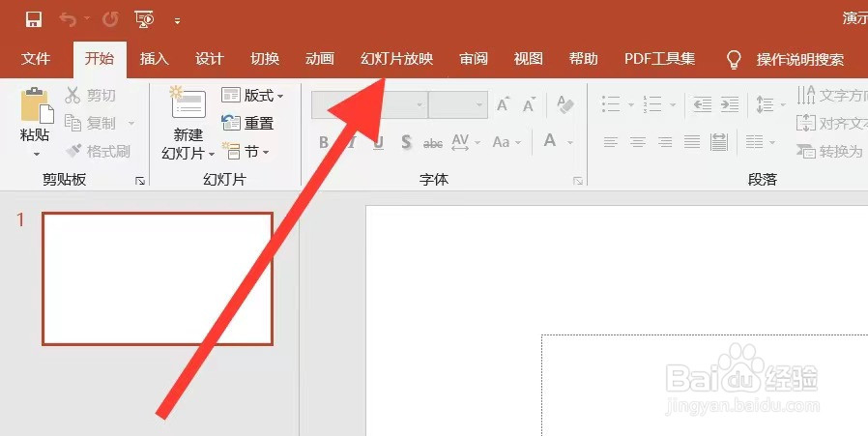The image size is (868, 436).
Task: Increase list indent level
Action: pyautogui.click(x=730, y=104)
